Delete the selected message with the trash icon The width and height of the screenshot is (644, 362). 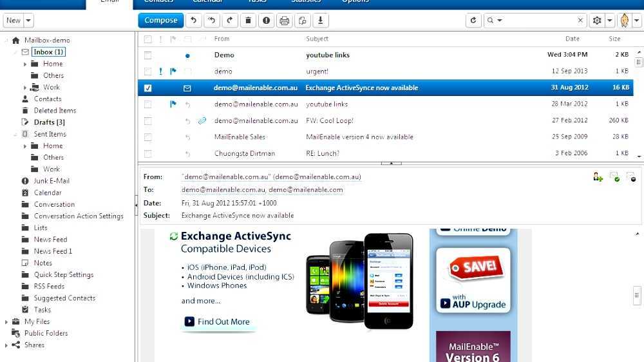click(248, 20)
